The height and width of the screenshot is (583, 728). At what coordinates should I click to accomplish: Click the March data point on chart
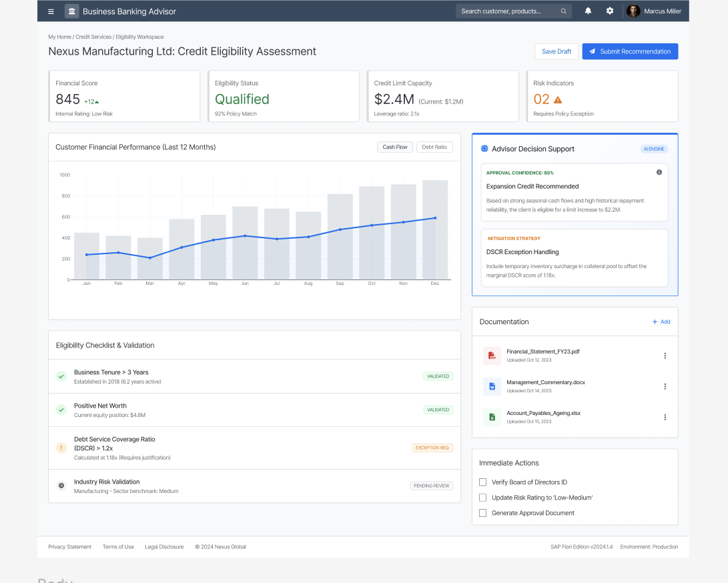150,257
